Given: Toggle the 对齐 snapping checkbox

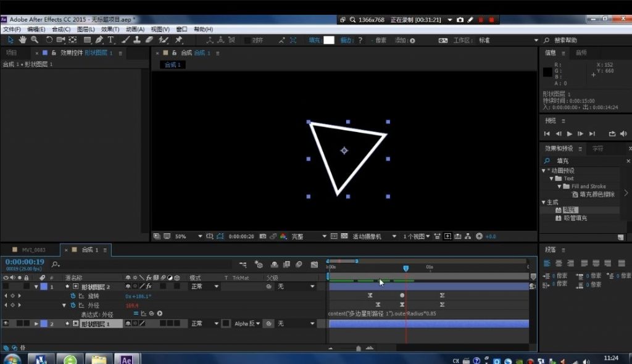Looking at the screenshot, I should click(247, 40).
